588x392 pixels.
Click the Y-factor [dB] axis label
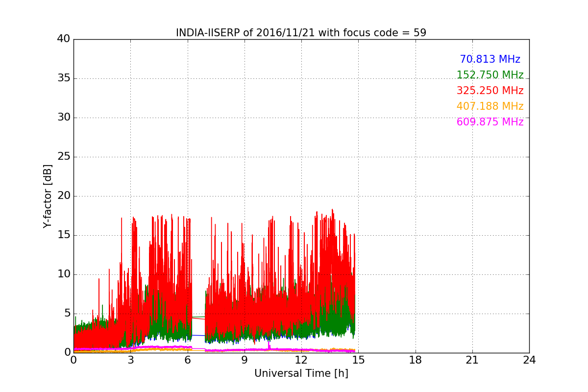tap(48, 196)
